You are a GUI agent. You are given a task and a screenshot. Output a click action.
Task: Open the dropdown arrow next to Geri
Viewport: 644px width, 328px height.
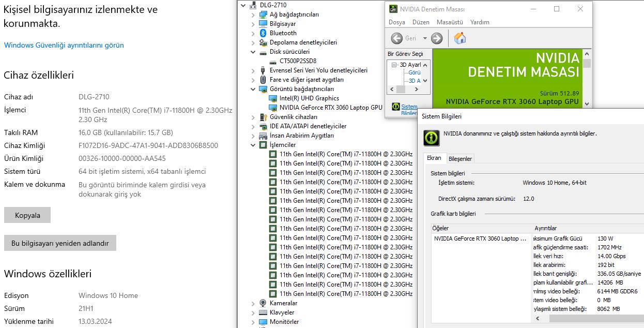[425, 38]
